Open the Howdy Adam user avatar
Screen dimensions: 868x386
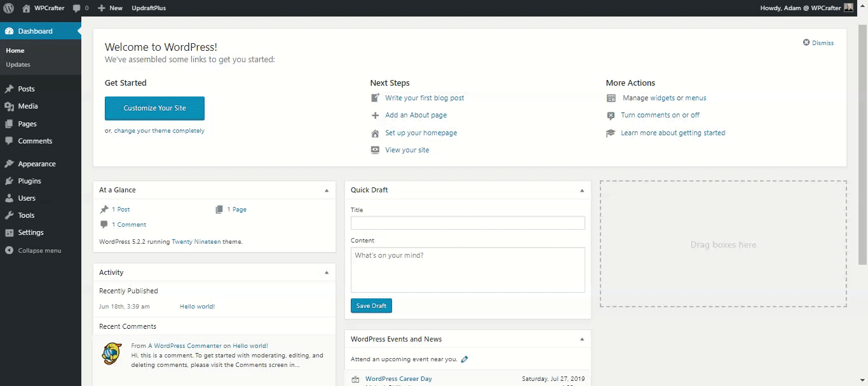(x=848, y=8)
